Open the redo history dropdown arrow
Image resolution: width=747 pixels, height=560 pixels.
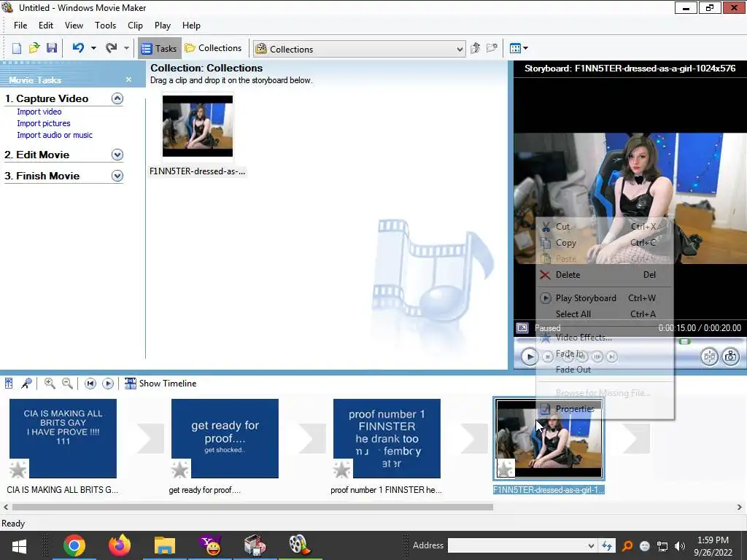pyautogui.click(x=126, y=48)
